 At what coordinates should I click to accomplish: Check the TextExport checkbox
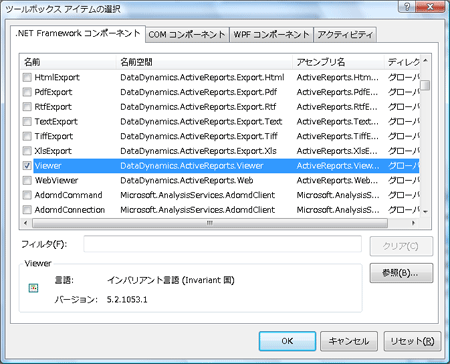[27, 122]
